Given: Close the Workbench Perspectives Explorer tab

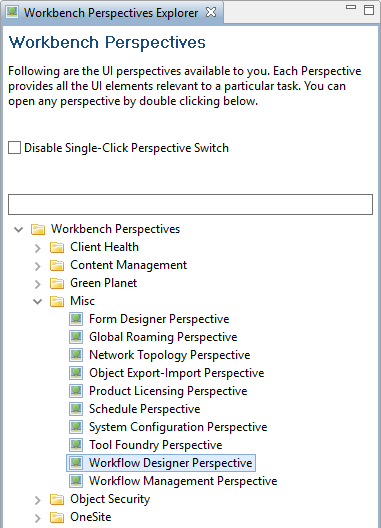Looking at the screenshot, I should click(x=211, y=12).
